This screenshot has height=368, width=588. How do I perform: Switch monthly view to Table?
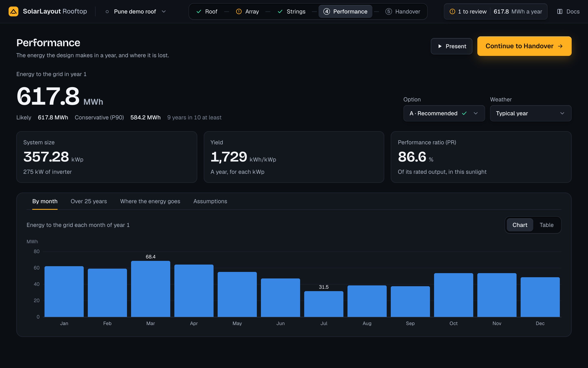[x=546, y=225]
